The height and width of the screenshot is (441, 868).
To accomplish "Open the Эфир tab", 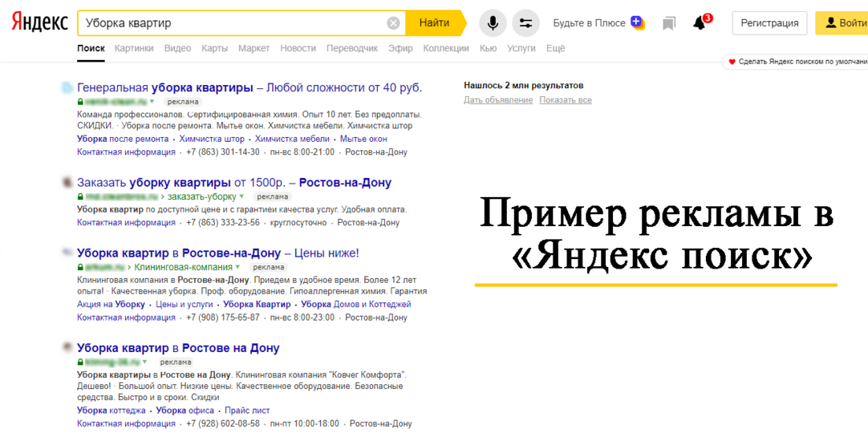I will [400, 48].
